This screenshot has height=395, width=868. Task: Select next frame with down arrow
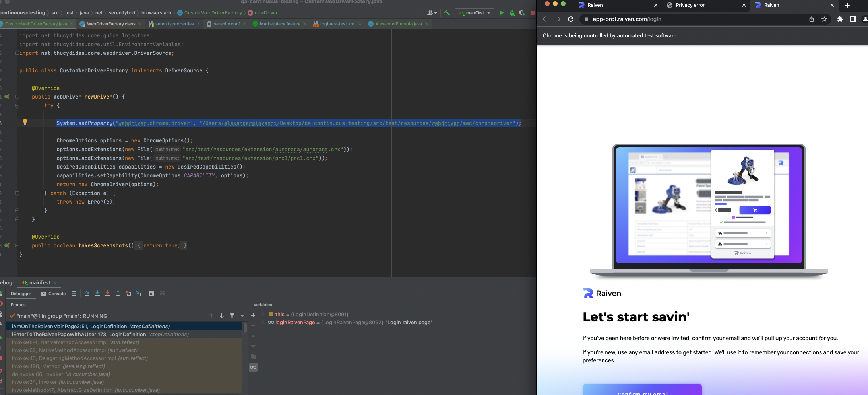[x=222, y=316]
